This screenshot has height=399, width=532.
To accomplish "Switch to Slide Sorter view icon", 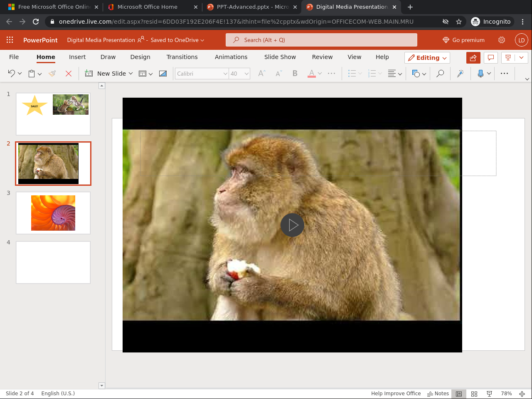I will point(474,394).
